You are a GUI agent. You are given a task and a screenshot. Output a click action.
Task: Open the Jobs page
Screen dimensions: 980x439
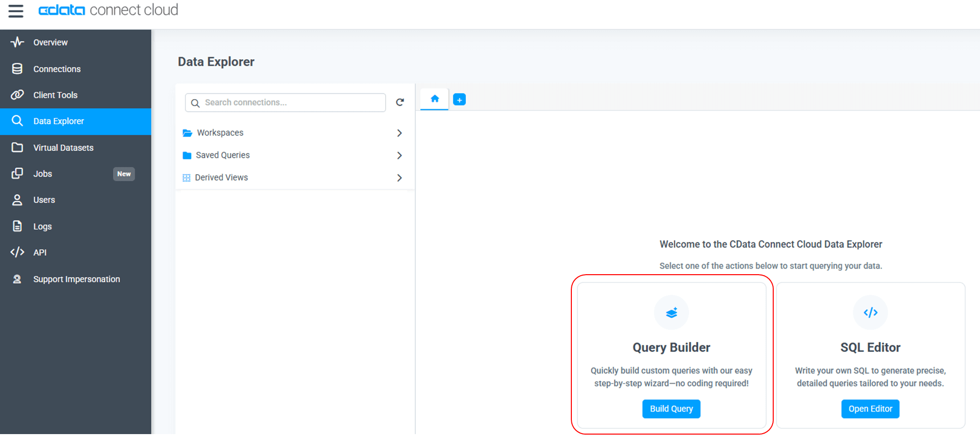tap(75, 174)
